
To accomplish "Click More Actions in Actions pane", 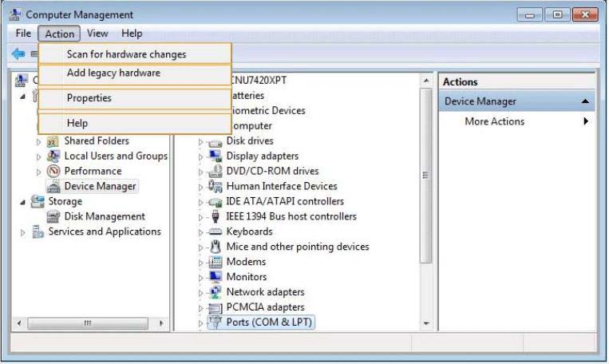I will click(494, 121).
